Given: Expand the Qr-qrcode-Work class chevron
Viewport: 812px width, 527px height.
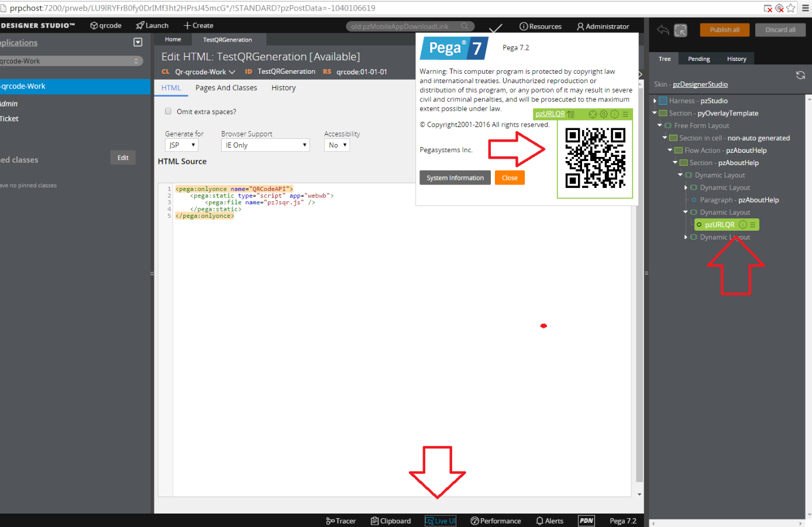Looking at the screenshot, I should pos(232,72).
